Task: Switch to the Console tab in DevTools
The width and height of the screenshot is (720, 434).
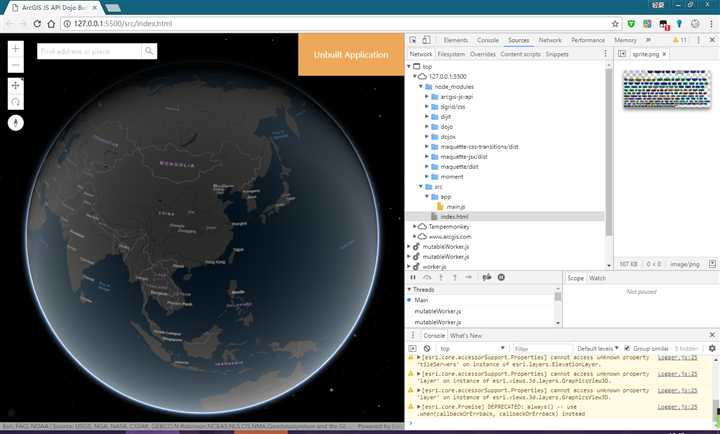Action: [488, 40]
